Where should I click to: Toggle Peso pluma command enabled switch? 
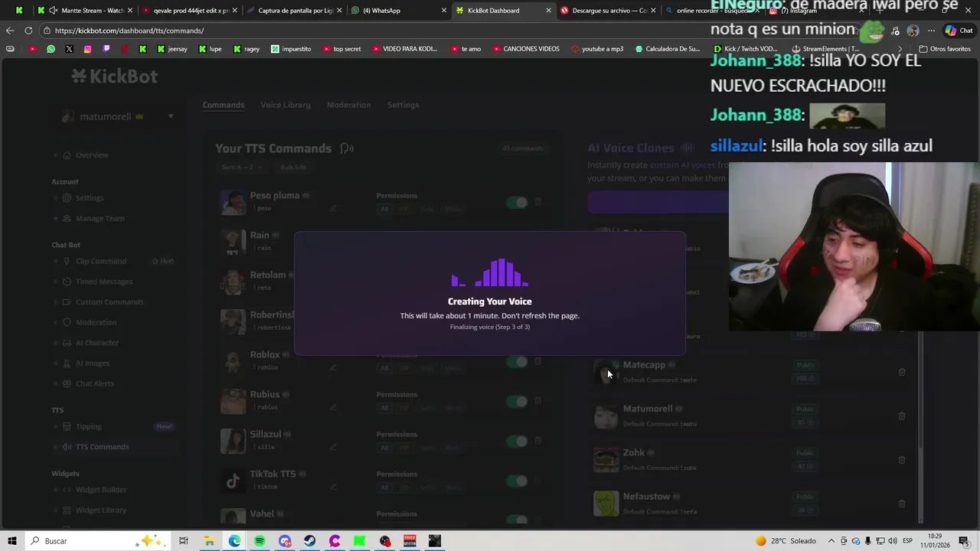pos(517,202)
